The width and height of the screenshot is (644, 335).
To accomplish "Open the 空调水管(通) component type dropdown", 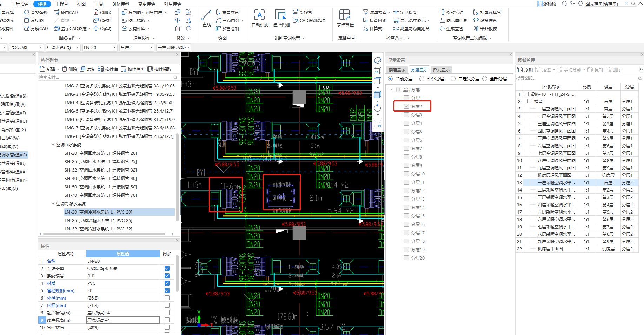I will [62, 47].
